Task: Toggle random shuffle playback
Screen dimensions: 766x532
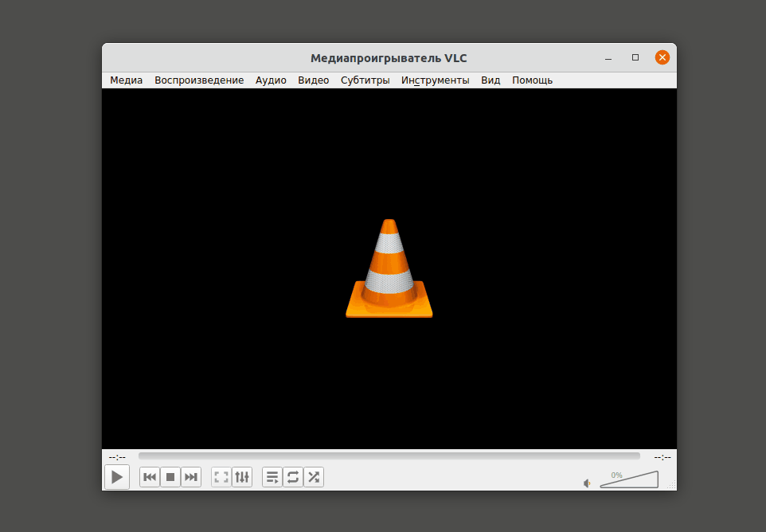Action: pyautogui.click(x=314, y=477)
